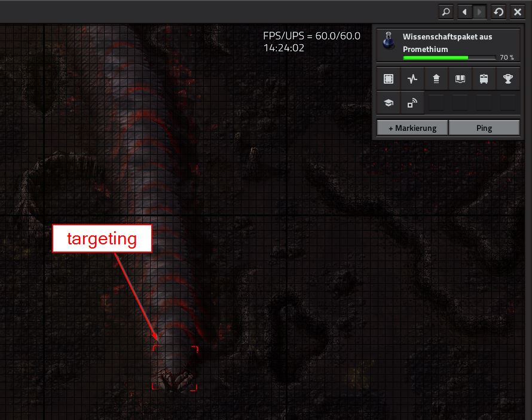Viewport: 532px width, 420px height.
Task: Open the logistic networks arrow icon
Action: [x=436, y=78]
